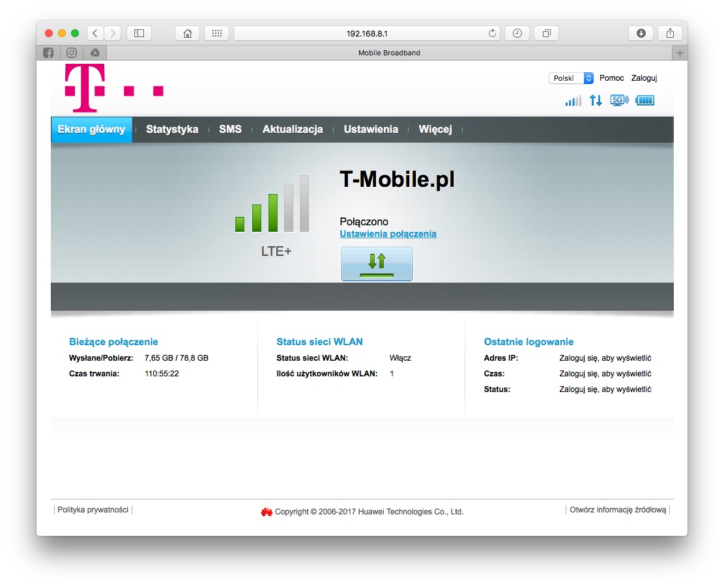Open the Ustawienia tab
The width and height of the screenshot is (724, 588).
[371, 129]
